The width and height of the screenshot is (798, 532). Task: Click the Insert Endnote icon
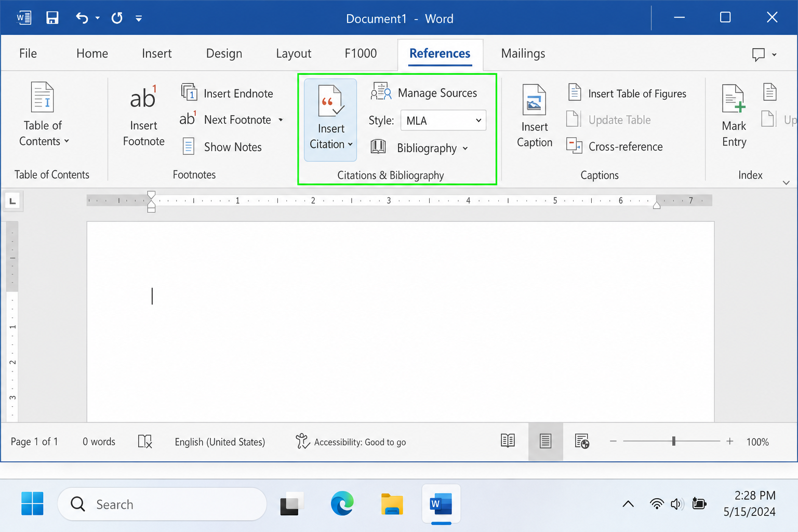point(189,92)
